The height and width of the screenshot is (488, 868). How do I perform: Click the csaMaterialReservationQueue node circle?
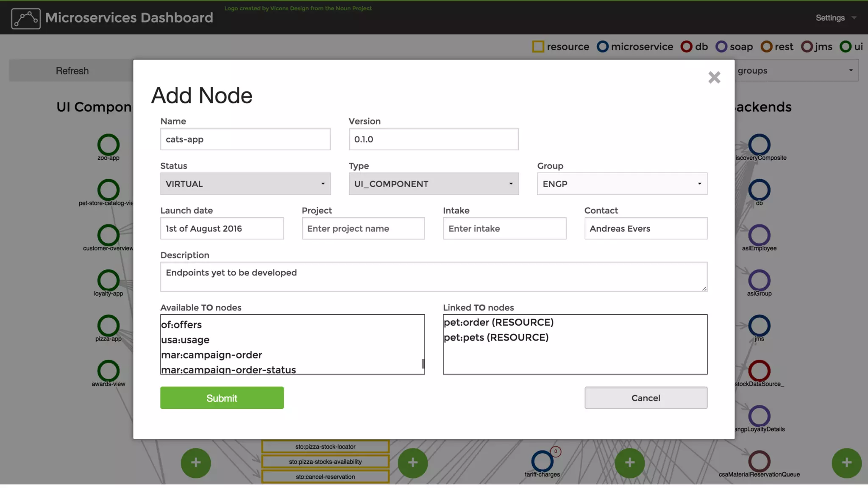[759, 461]
